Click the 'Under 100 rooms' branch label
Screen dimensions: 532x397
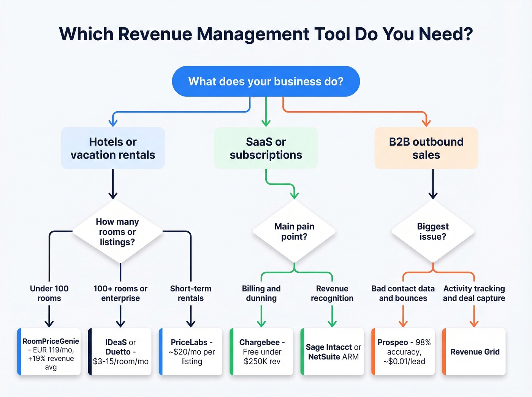pos(49,293)
